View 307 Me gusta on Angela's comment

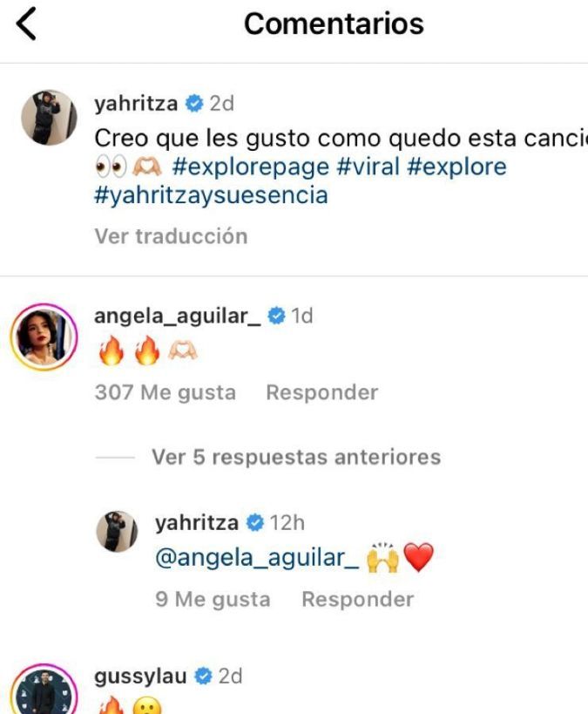(166, 392)
